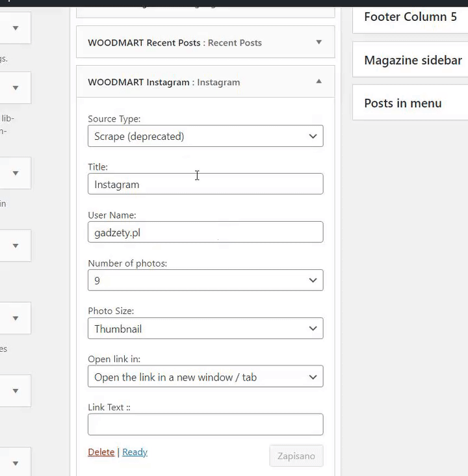Image resolution: width=468 pixels, height=476 pixels.
Task: Open the Source Type dropdown
Action: [x=205, y=137]
